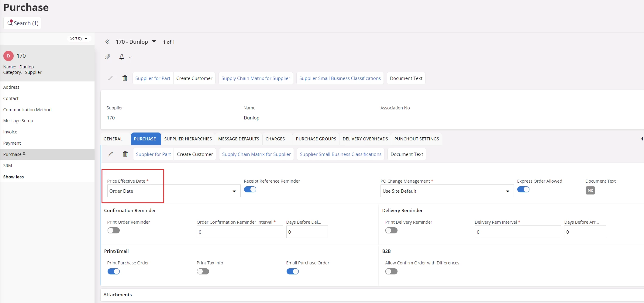This screenshot has width=644, height=303.
Task: Open the Sort by dropdown
Action: tap(78, 38)
